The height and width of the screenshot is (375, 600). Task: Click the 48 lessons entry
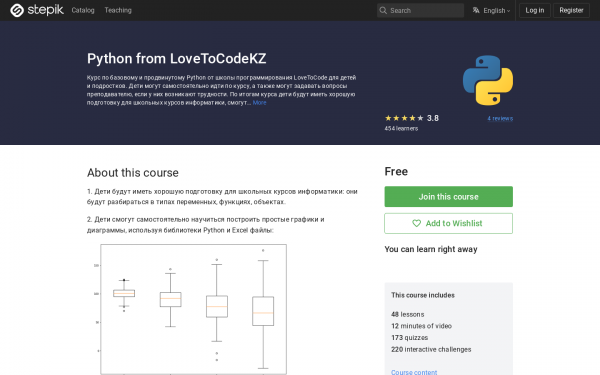click(x=408, y=315)
